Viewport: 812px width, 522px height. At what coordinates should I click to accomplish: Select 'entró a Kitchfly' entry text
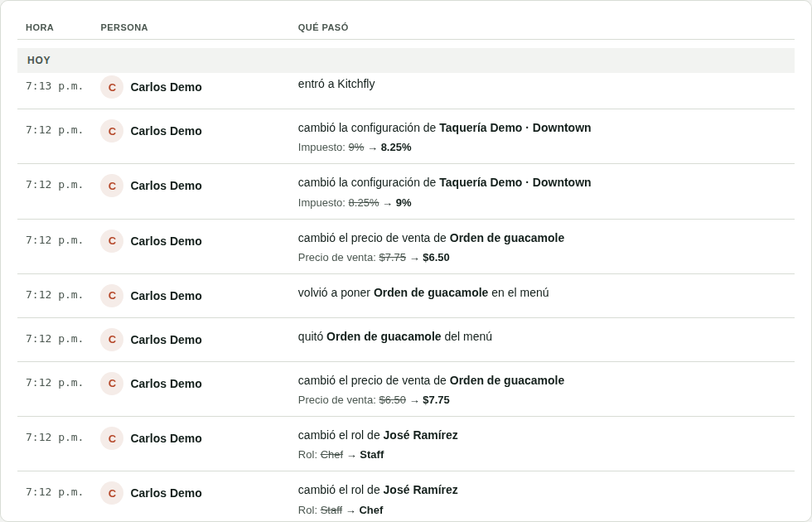coord(336,84)
